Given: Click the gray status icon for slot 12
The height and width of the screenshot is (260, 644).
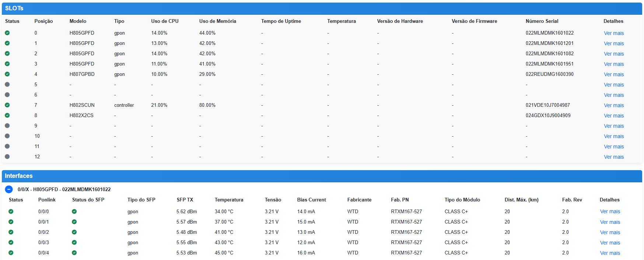Looking at the screenshot, I should pos(7,157).
